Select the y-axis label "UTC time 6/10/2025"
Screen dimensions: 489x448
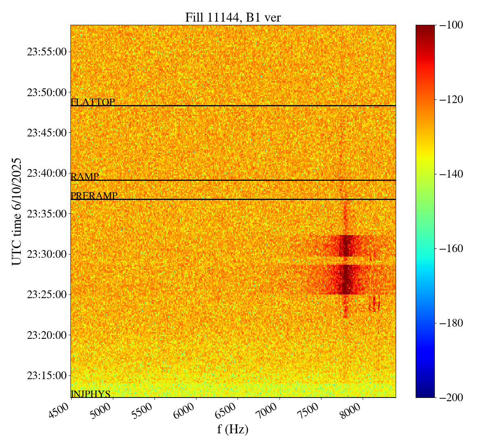tap(17, 211)
